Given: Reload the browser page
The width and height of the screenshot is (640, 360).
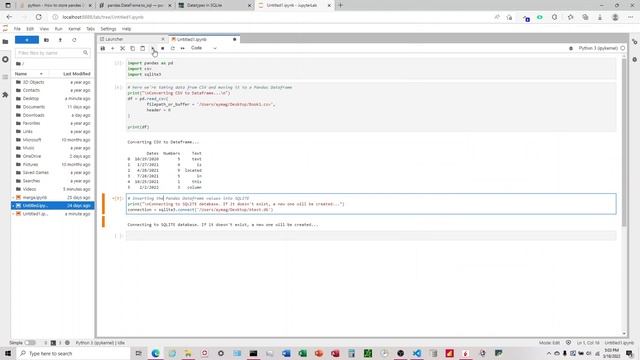Looking at the screenshot, I should [x=38, y=17].
